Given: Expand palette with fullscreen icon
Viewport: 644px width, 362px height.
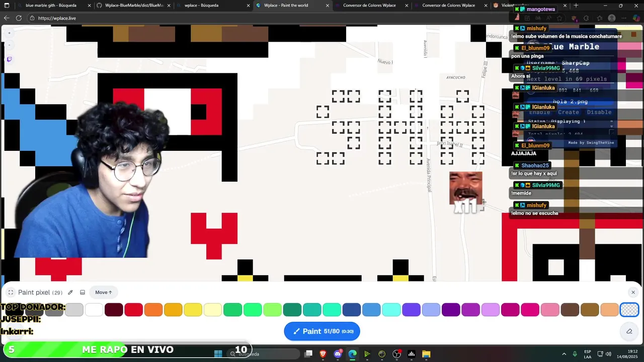Looking at the screenshot, I should pyautogui.click(x=11, y=292).
